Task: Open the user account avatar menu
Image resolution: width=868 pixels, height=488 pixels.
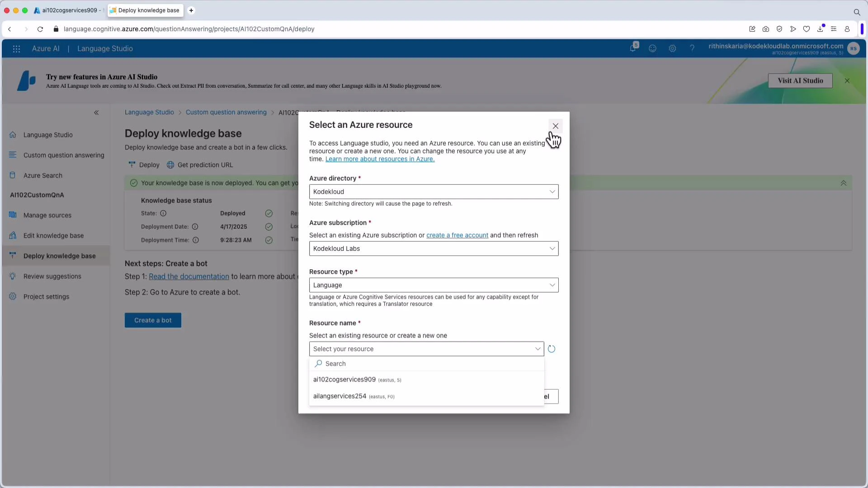Action: [x=854, y=48]
